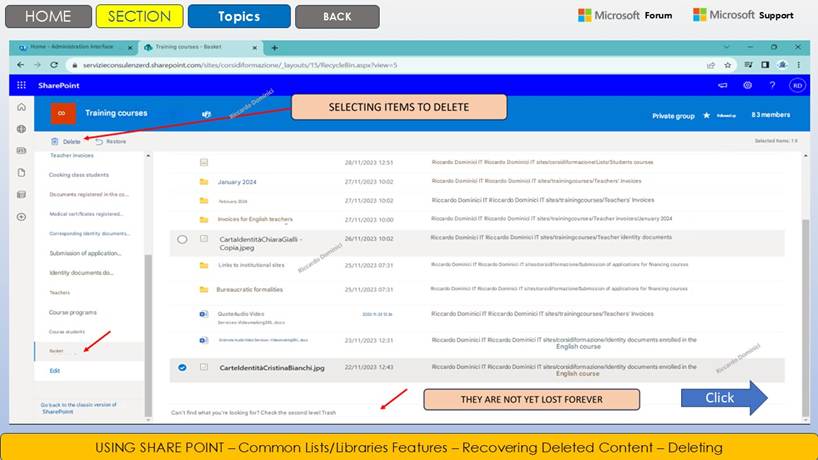The image size is (818, 460).
Task: Click the yellow SECTION button
Action: [139, 16]
